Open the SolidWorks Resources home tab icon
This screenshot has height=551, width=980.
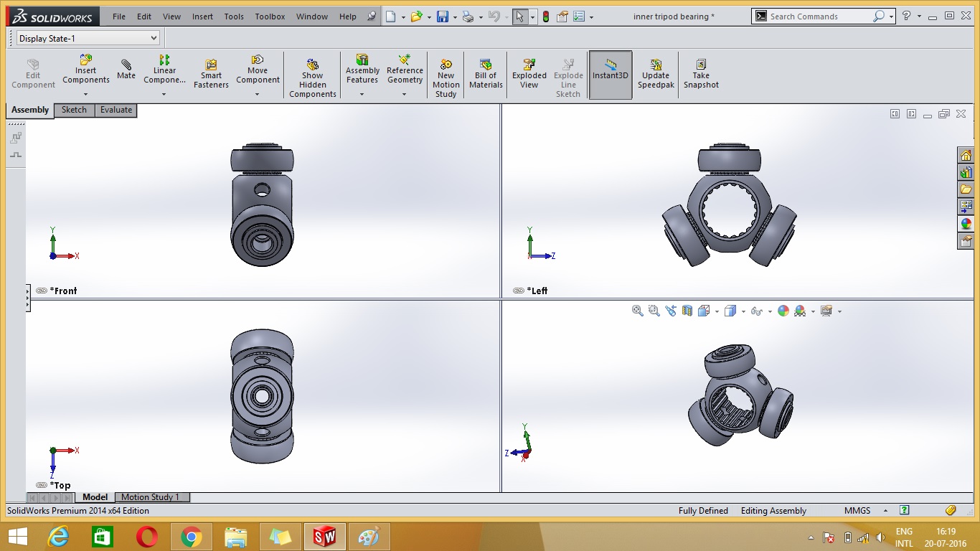point(966,155)
